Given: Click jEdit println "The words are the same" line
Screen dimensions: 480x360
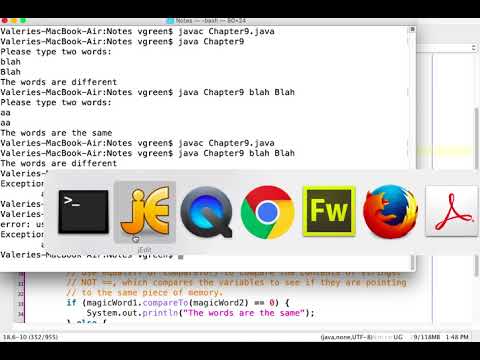Looking at the screenshot, I should [x=201, y=313].
